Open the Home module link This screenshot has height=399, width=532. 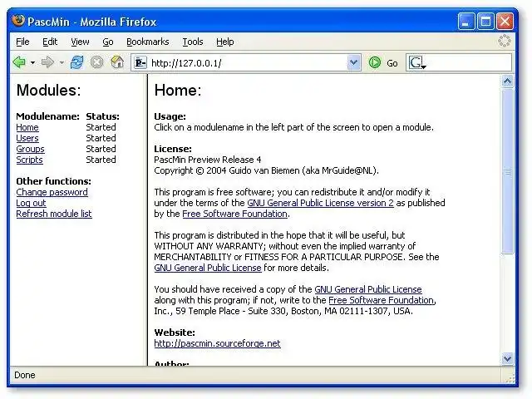point(27,127)
